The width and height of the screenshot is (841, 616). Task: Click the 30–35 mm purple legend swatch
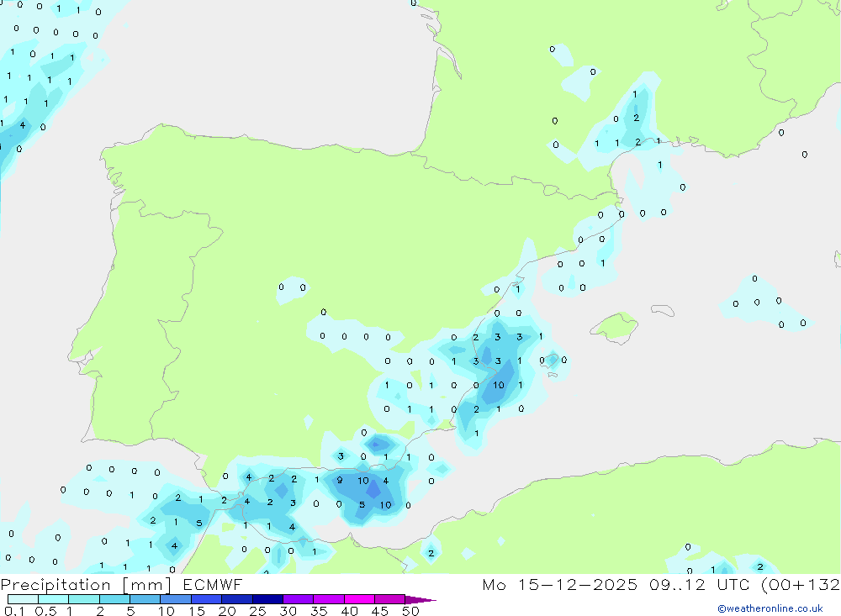[x=299, y=599]
